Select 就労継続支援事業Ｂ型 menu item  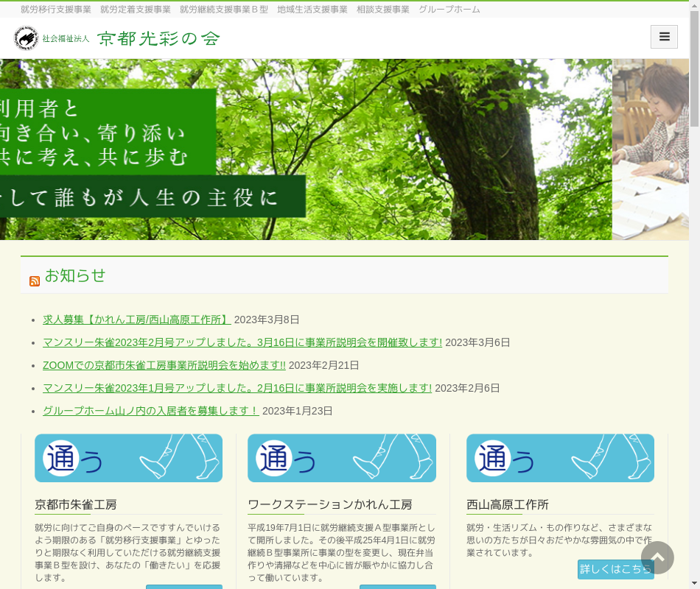click(224, 10)
